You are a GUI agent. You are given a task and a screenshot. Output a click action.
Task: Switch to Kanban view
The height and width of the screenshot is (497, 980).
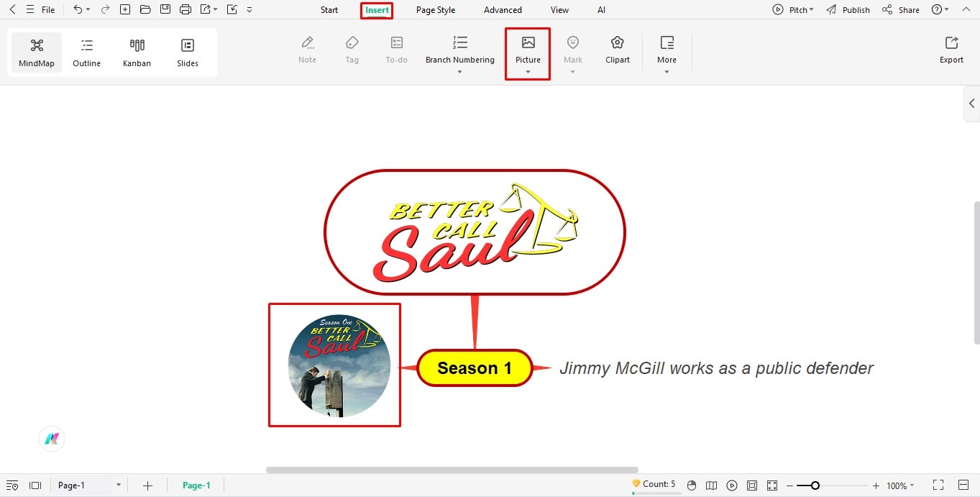click(137, 53)
